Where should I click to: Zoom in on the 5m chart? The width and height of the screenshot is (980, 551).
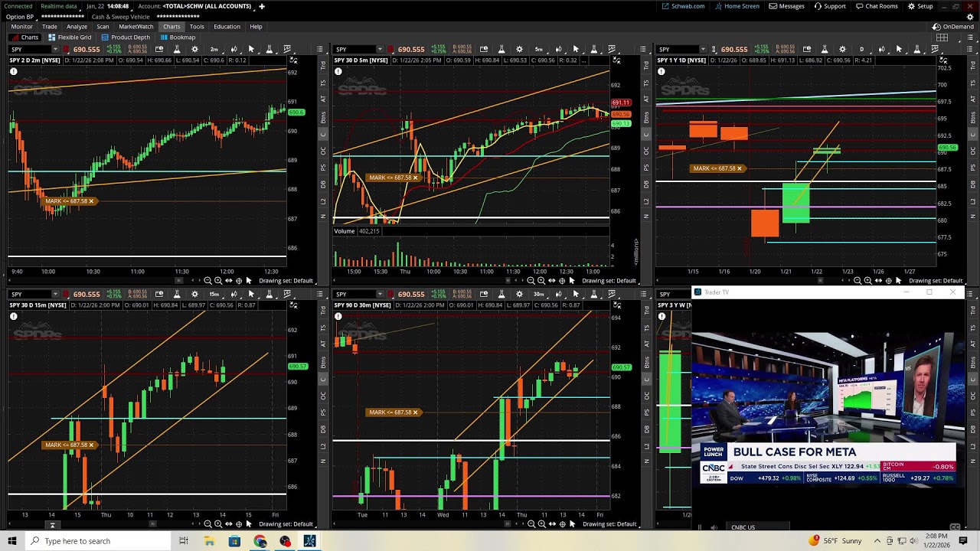[541, 280]
